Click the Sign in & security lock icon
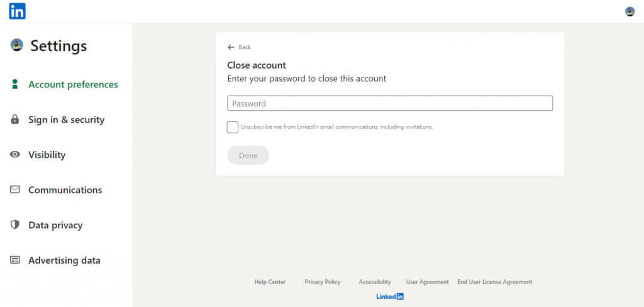This screenshot has height=307, width=644. click(x=15, y=120)
